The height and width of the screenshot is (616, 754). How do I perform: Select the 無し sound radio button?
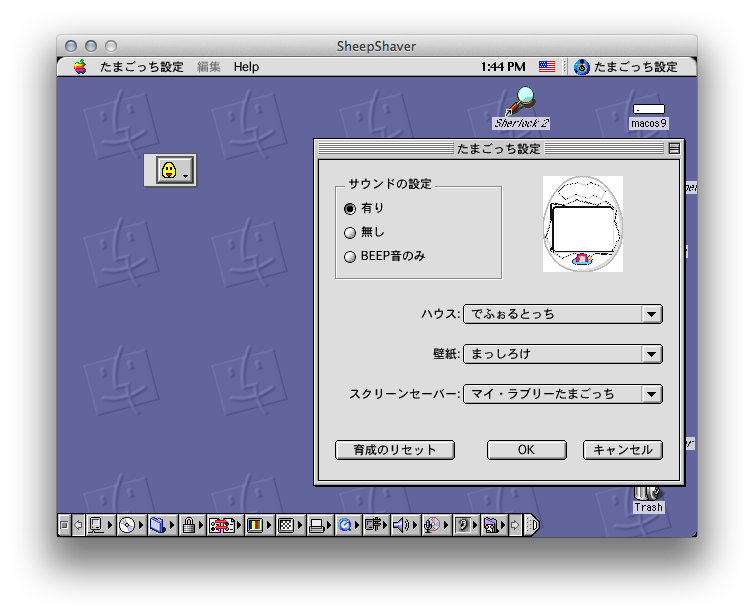click(350, 232)
